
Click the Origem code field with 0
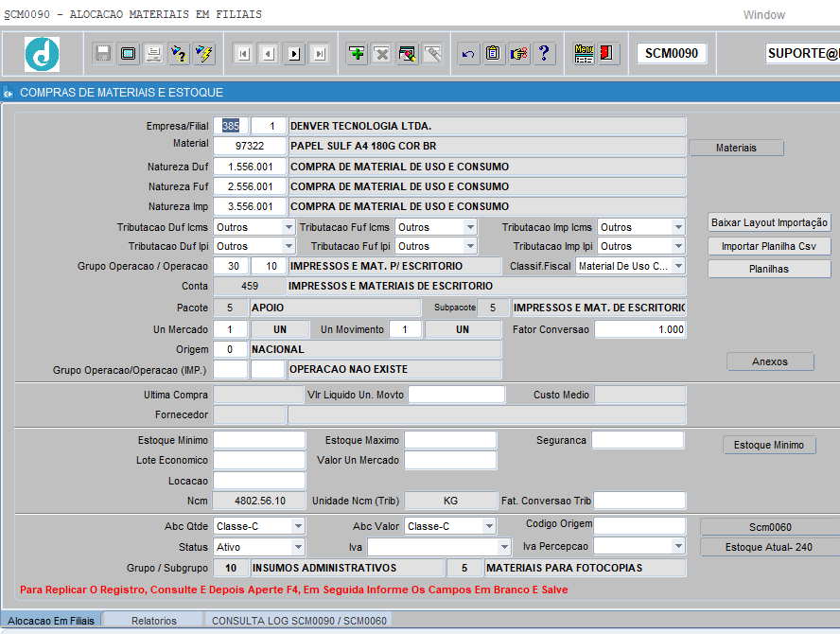[x=231, y=349]
